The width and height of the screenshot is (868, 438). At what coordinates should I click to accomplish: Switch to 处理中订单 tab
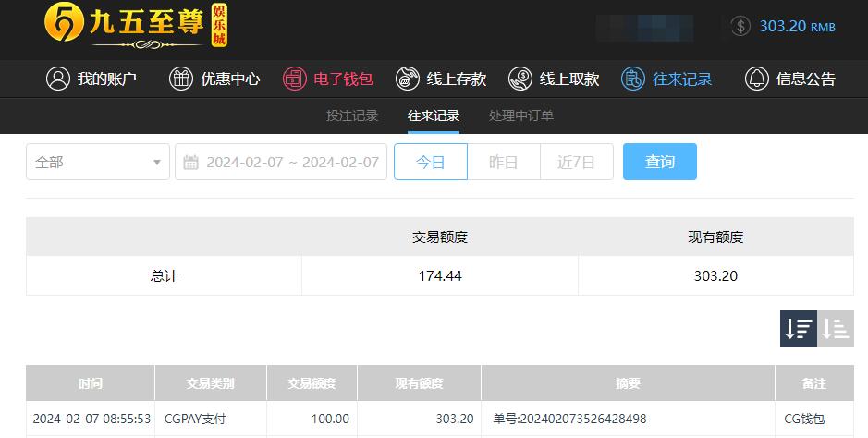coord(521,116)
